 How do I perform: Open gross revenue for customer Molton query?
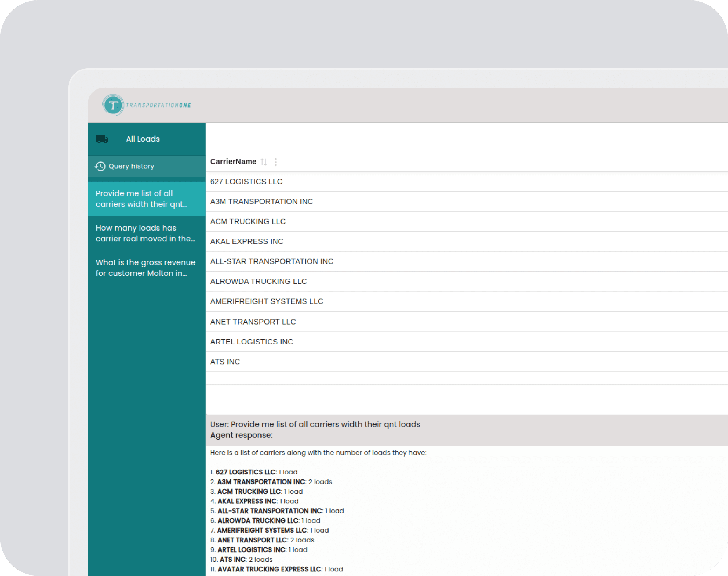(x=145, y=268)
